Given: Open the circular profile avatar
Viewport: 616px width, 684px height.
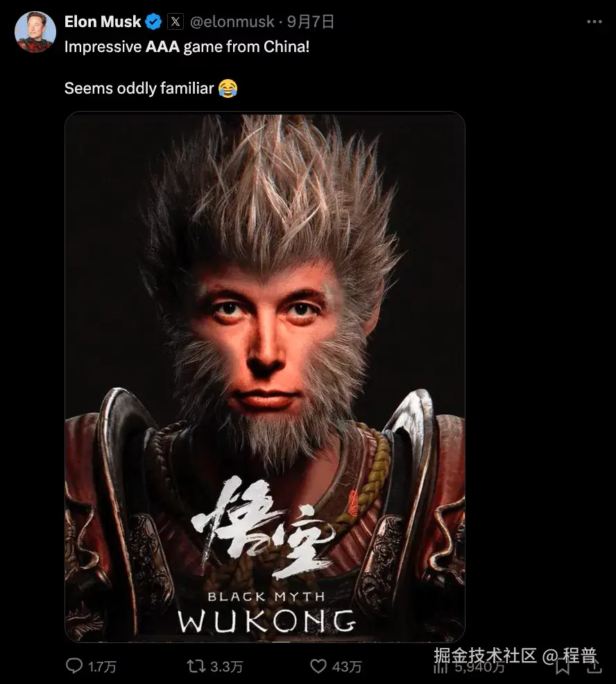Looking at the screenshot, I should (x=35, y=32).
